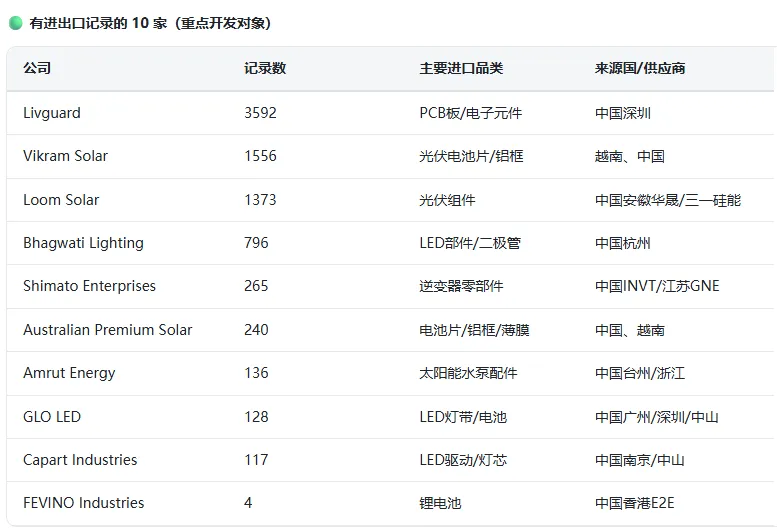Screen dimensions: 777x531
Task: Select the Livguard company cell
Action: click(x=52, y=113)
